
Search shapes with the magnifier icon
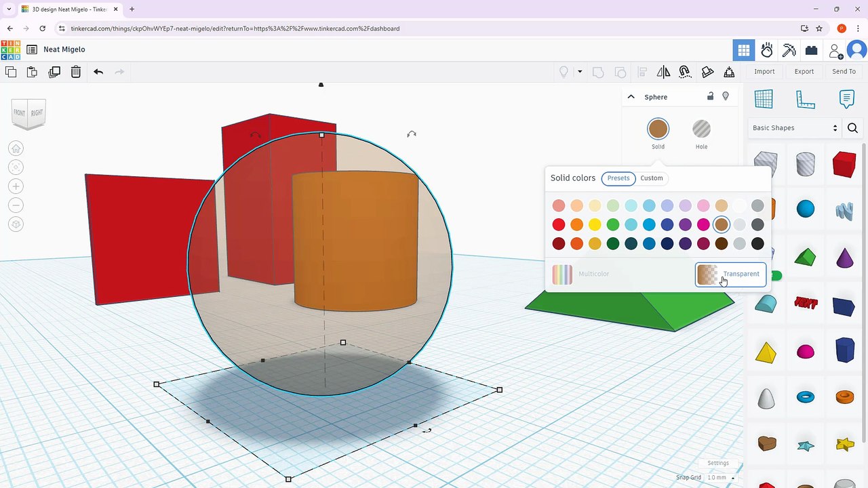pos(853,128)
